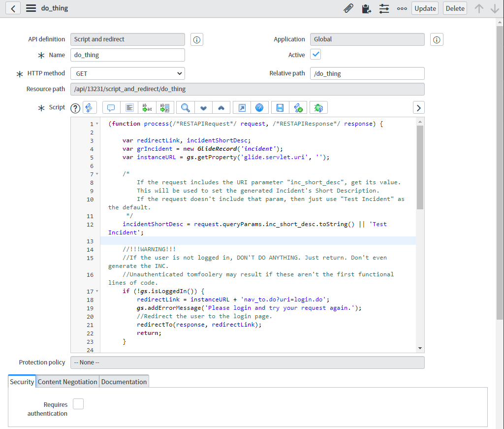
Task: Open the hamburger context menu
Action: [x=31, y=8]
